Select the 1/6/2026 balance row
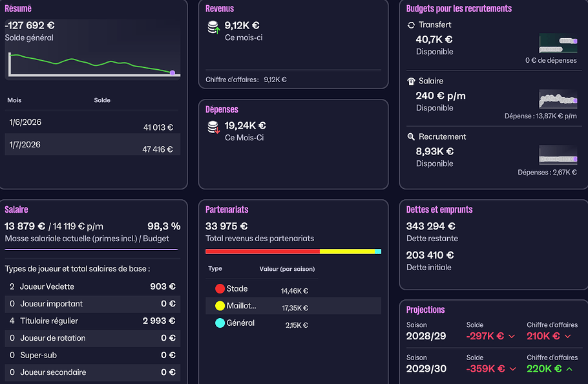The height and width of the screenshot is (384, 588). coord(92,123)
